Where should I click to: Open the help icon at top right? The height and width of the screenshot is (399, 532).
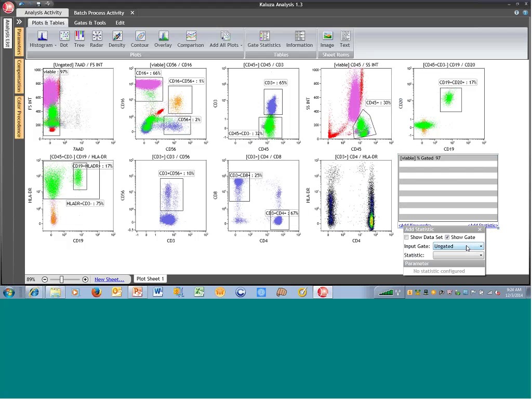525,12
